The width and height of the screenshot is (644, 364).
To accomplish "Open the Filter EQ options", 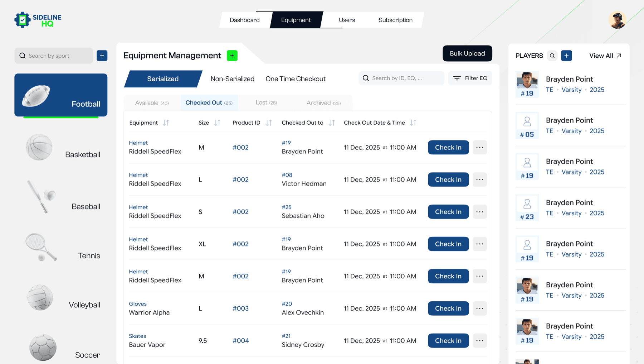I will [x=470, y=78].
